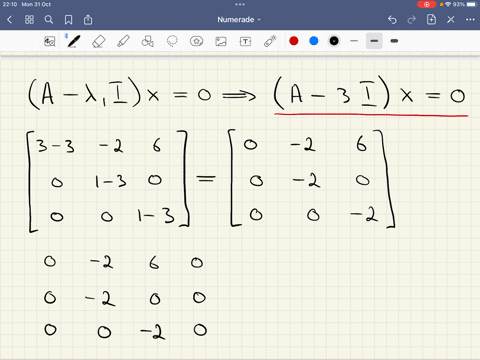Select the Pen tool
Image resolution: width=480 pixels, height=360 pixels.
point(73,41)
